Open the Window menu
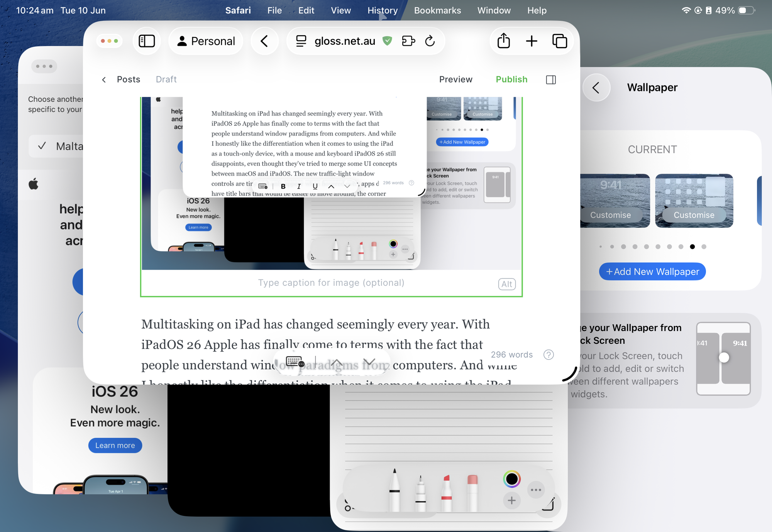Screen dimensions: 772x532 (494, 10)
